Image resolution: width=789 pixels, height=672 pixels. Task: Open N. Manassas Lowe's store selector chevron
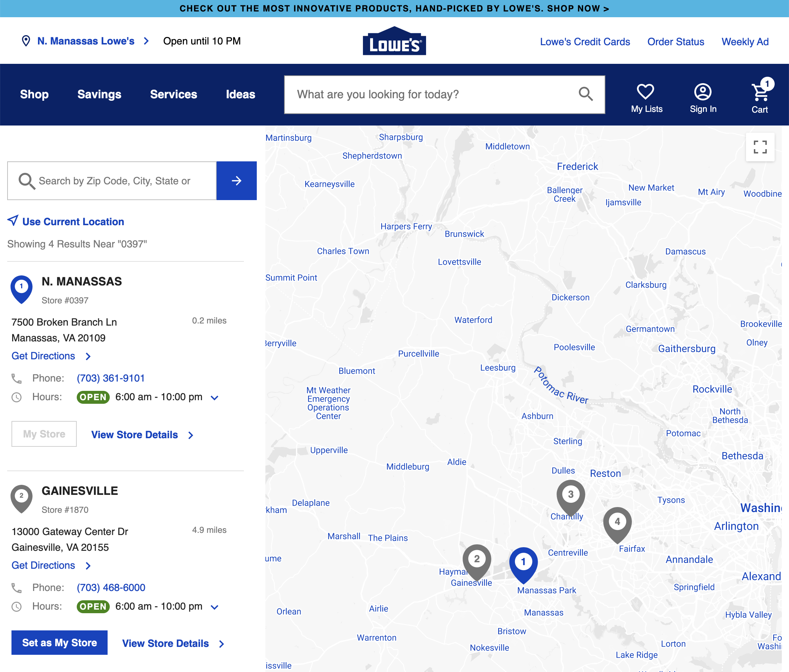(146, 41)
